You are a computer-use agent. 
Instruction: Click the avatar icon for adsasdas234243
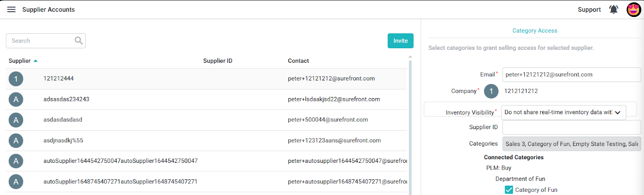(x=16, y=99)
